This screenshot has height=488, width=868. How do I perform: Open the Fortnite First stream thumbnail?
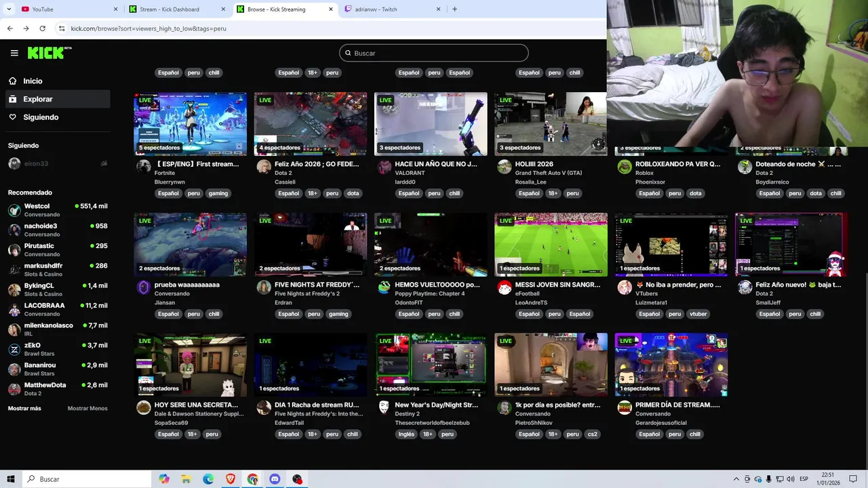(190, 124)
